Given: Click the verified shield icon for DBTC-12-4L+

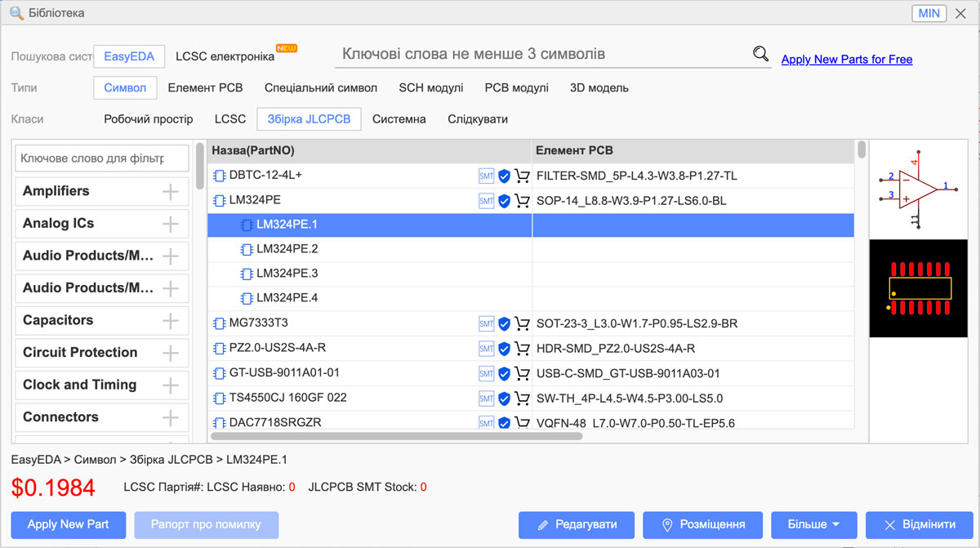Looking at the screenshot, I should tap(504, 176).
